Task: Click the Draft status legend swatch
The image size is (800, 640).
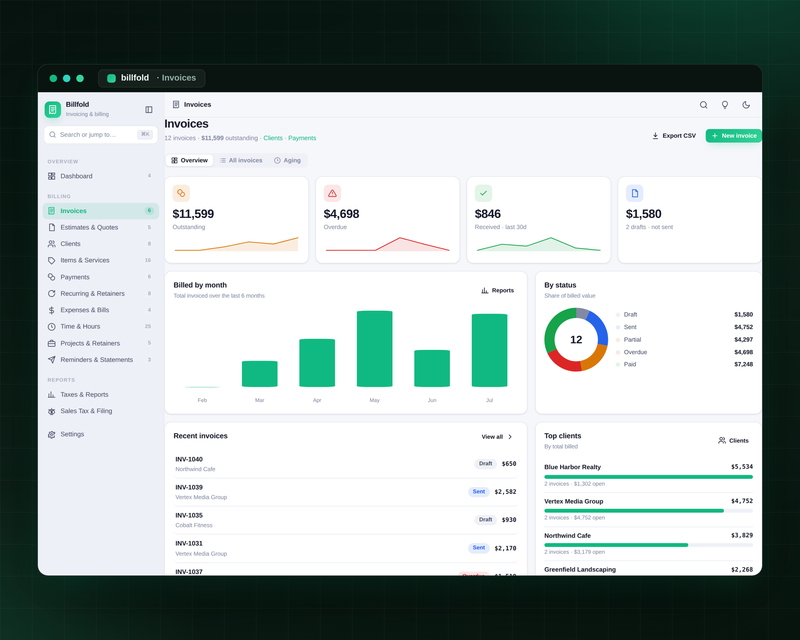Action: pos(618,315)
